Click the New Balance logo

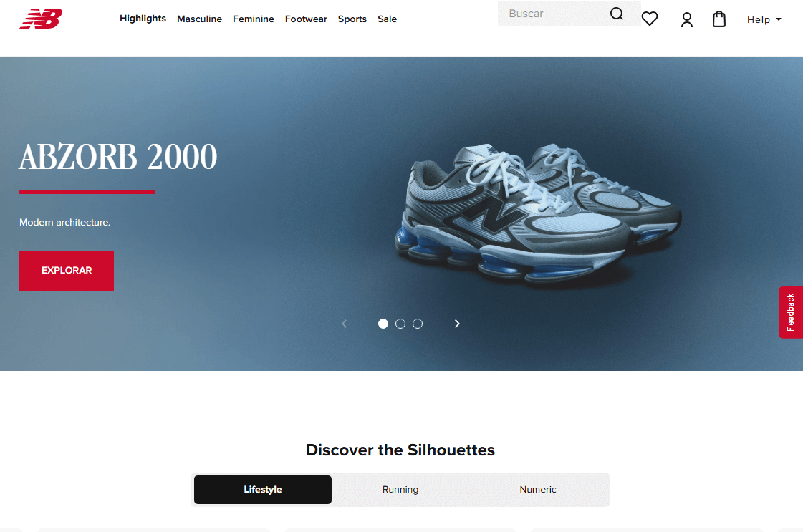click(x=41, y=19)
